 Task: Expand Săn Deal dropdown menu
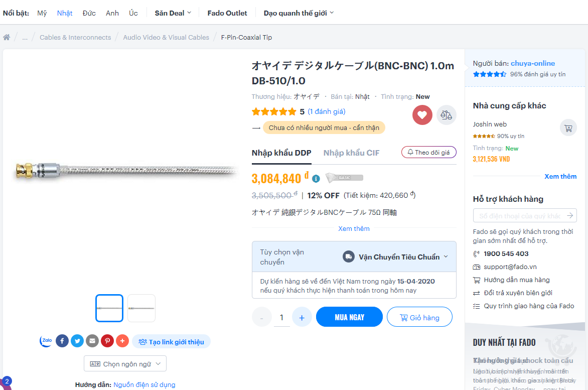[x=173, y=13]
